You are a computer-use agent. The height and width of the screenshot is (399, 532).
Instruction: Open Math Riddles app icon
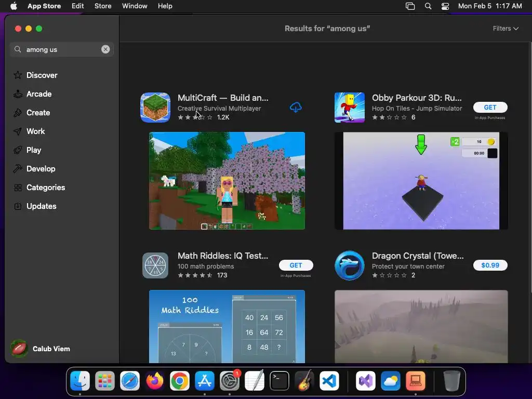[x=155, y=265]
